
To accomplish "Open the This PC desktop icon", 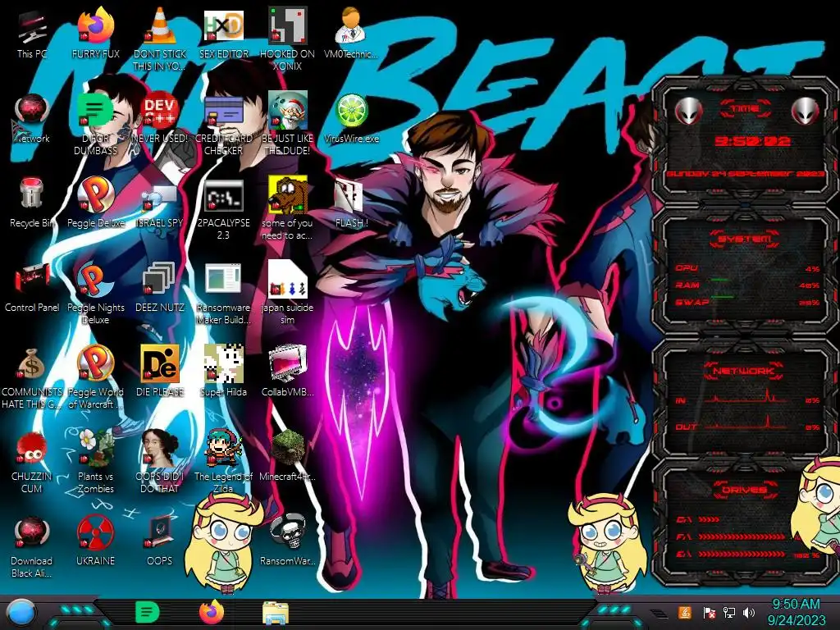I will tap(32, 34).
